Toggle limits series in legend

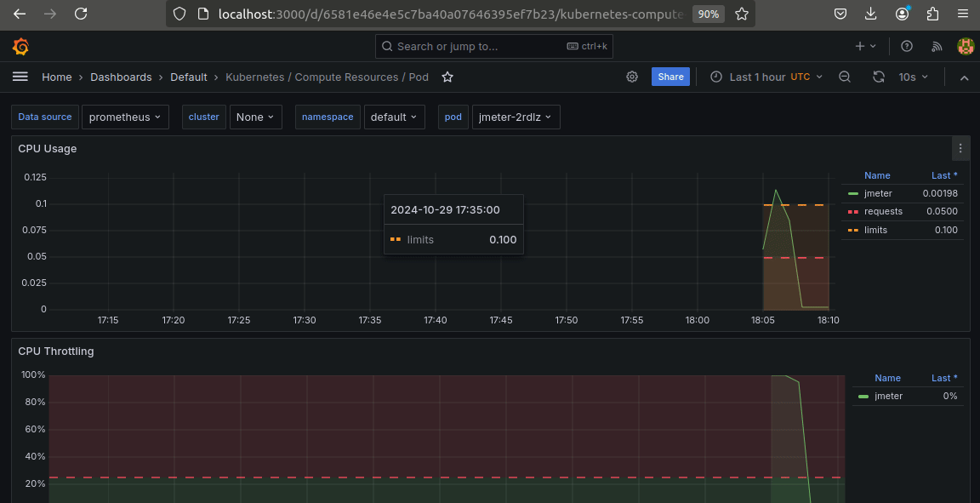[875, 230]
